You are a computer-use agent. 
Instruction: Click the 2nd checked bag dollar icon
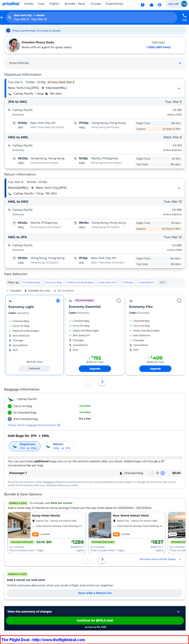[x=10, y=419]
